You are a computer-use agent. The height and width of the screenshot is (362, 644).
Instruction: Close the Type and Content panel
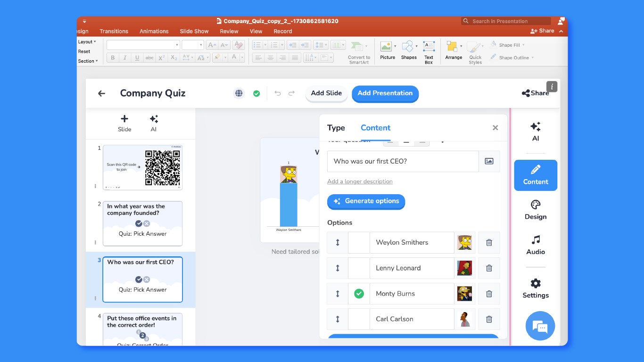[x=495, y=128]
